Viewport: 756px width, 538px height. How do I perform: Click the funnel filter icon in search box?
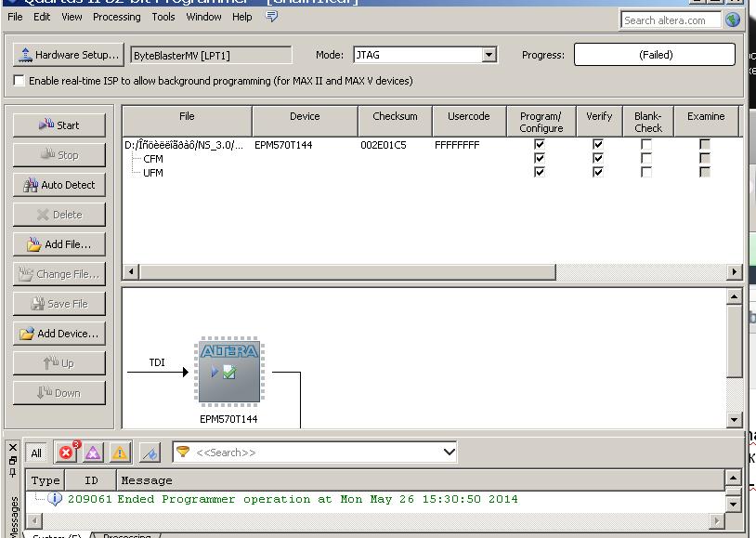(183, 453)
